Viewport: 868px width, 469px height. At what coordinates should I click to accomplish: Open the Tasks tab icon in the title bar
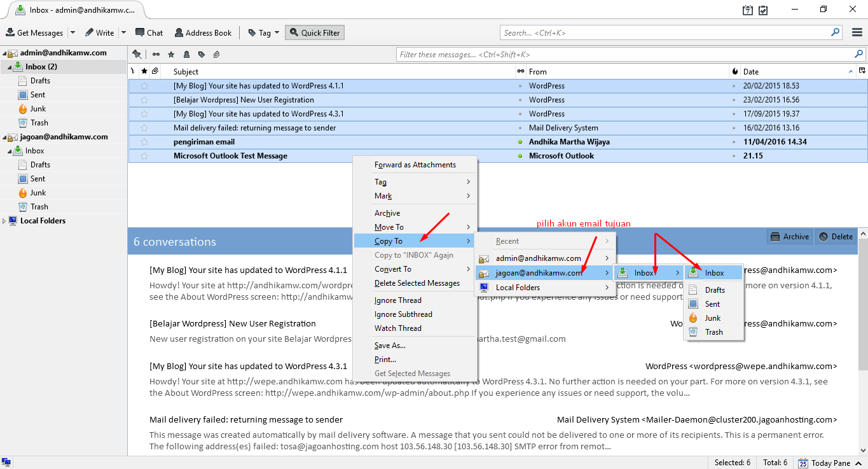(x=763, y=10)
